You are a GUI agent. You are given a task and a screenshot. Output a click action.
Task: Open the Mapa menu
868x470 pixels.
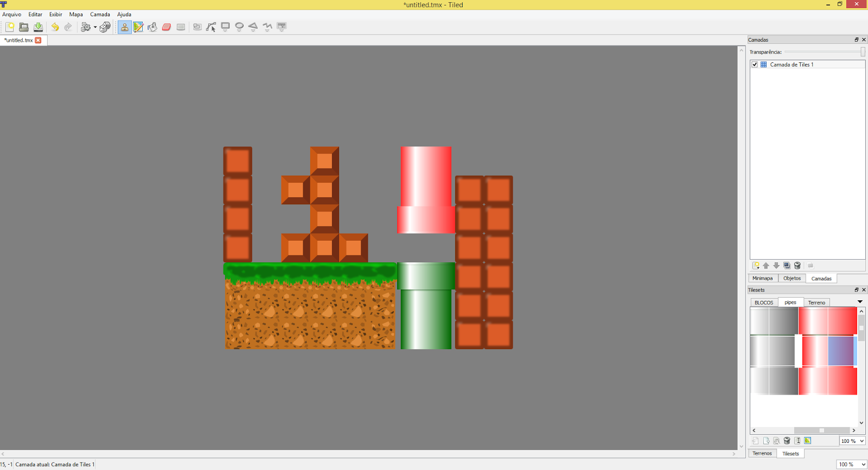pos(76,15)
